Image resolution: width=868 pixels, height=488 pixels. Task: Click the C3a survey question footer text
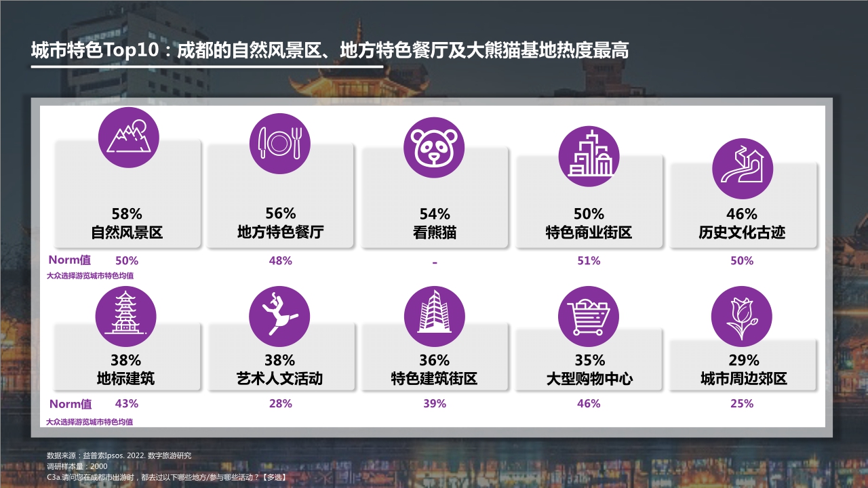(x=166, y=478)
